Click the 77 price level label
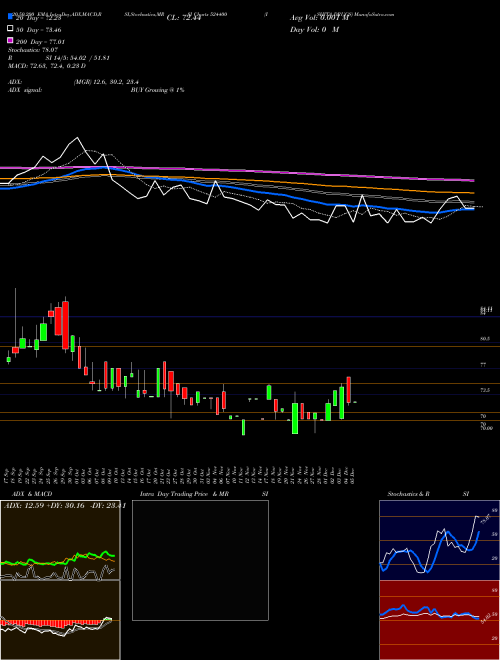Viewport: 500px width, 660px height. pos(483,365)
